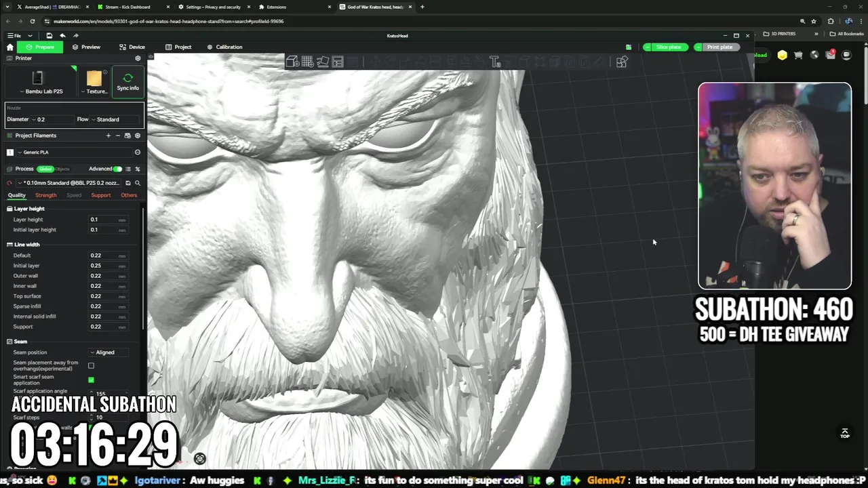Image resolution: width=868 pixels, height=488 pixels.
Task: Open nozzle Flow Standard dropdown
Action: [115, 119]
